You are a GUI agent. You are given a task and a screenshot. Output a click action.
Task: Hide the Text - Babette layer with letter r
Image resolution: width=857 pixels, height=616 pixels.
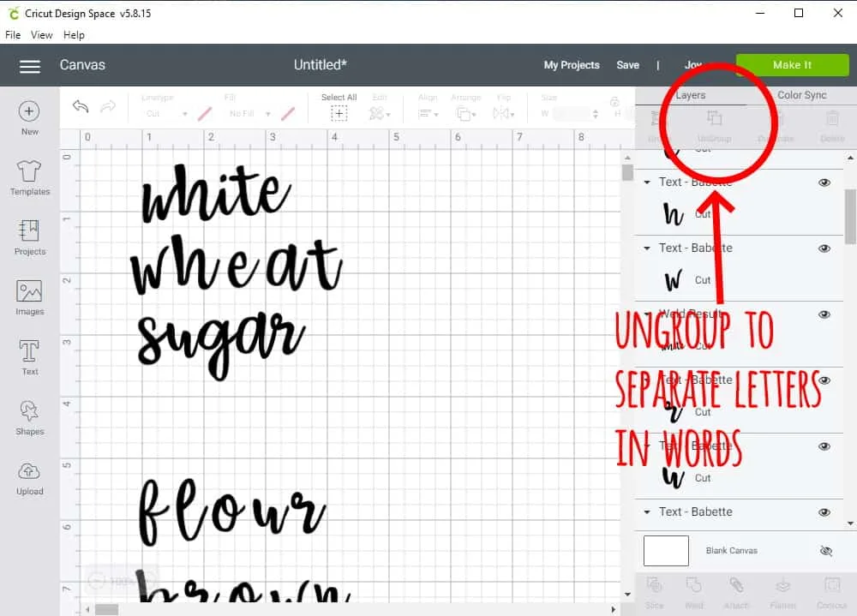824,380
